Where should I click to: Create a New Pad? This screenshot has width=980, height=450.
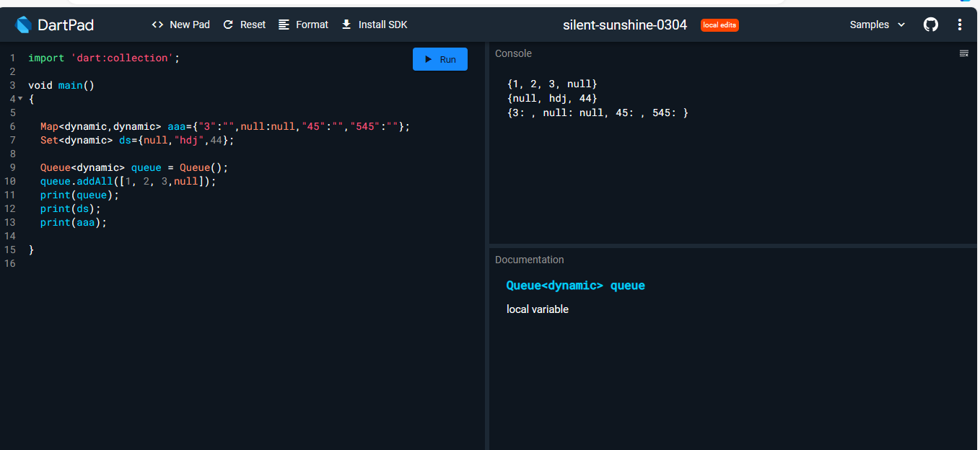(x=180, y=24)
